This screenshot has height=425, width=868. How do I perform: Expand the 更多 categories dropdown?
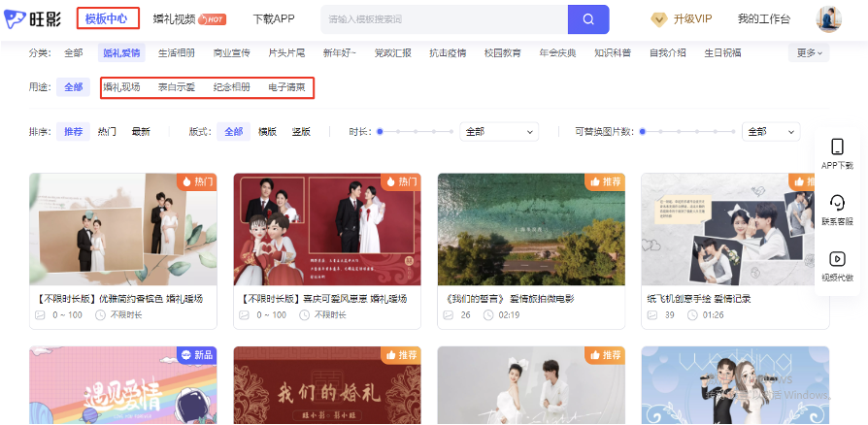810,53
